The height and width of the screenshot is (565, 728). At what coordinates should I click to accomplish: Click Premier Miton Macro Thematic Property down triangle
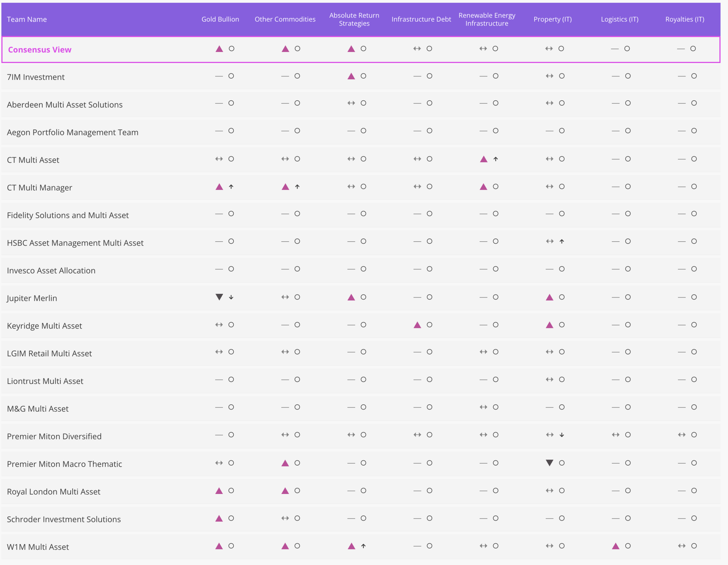[550, 463]
